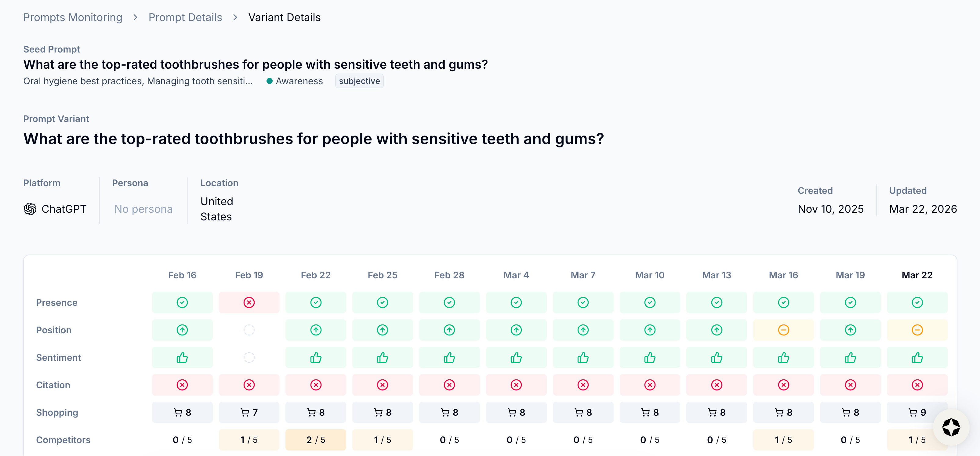
Task: Click the Feb 16 sentiment thumbs-up icon
Action: tap(182, 357)
